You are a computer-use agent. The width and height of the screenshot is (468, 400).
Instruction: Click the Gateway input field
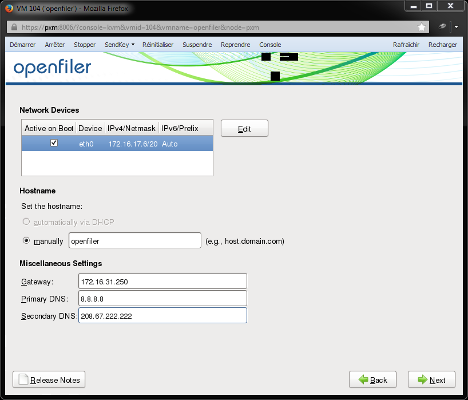162,281
